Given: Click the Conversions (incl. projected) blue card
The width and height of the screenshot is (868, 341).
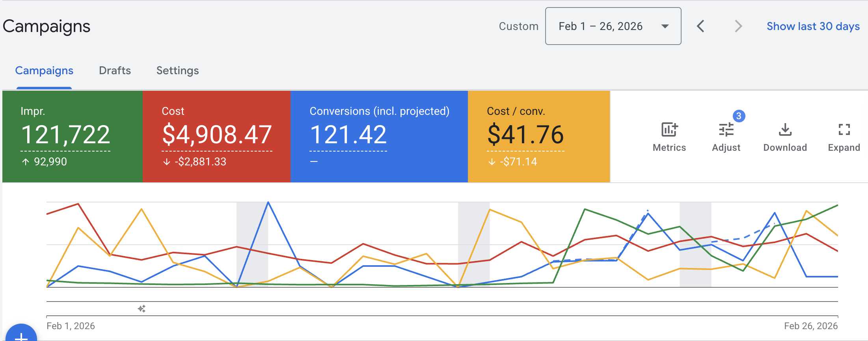Looking at the screenshot, I should (379, 136).
